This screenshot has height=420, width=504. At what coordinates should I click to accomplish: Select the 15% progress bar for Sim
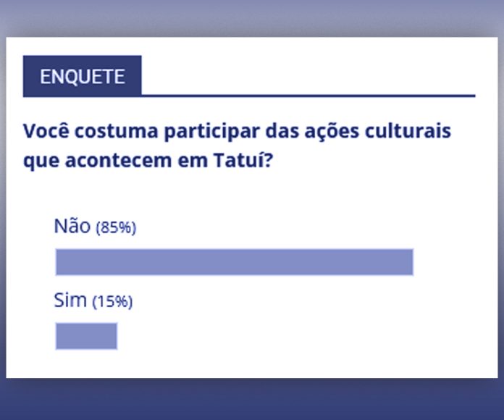(86, 336)
